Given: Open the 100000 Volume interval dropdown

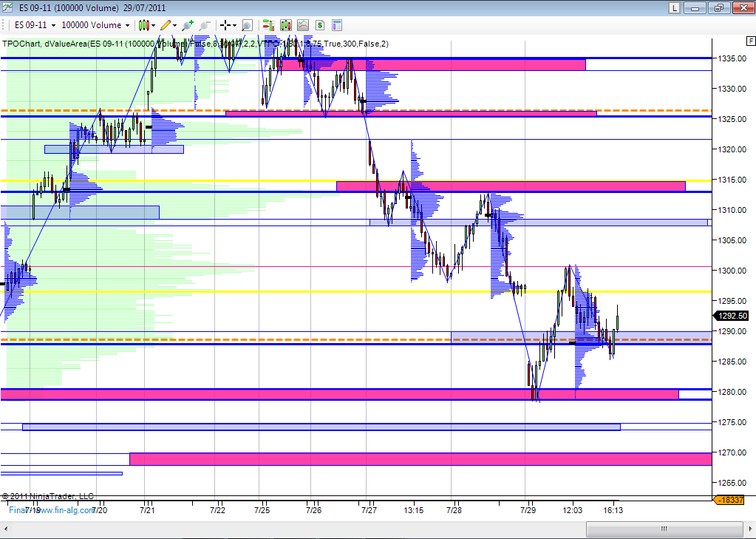Looking at the screenshot, I should (x=95, y=25).
